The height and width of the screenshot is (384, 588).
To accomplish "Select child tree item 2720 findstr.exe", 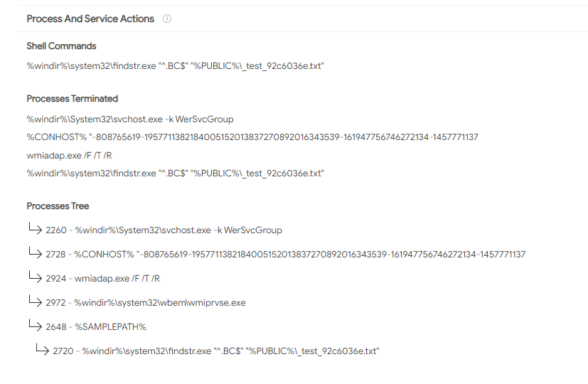I will click(x=216, y=351).
